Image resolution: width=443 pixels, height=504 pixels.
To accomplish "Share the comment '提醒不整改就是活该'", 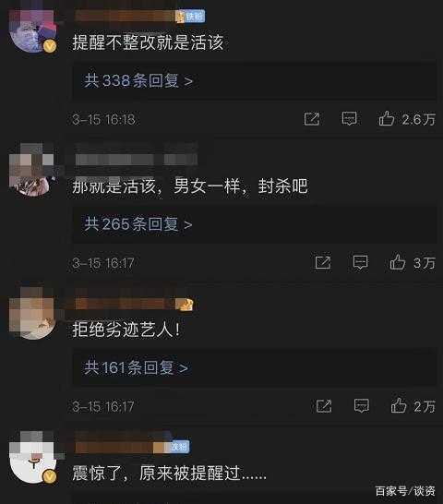I will 312,119.
